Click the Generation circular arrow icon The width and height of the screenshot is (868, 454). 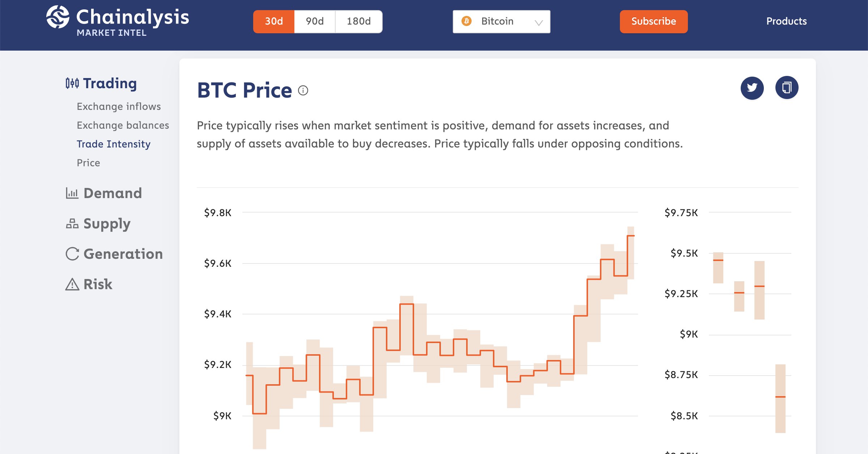[x=72, y=254]
